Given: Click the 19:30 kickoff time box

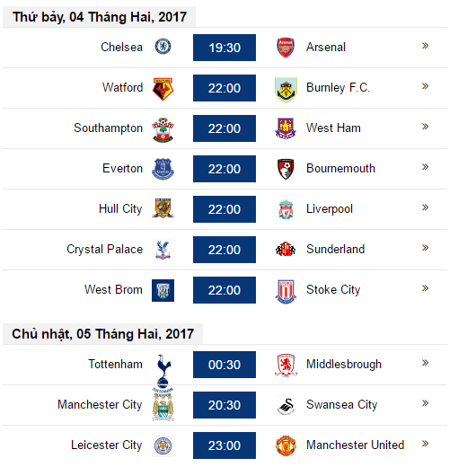Looking at the screenshot, I should coord(225,48).
